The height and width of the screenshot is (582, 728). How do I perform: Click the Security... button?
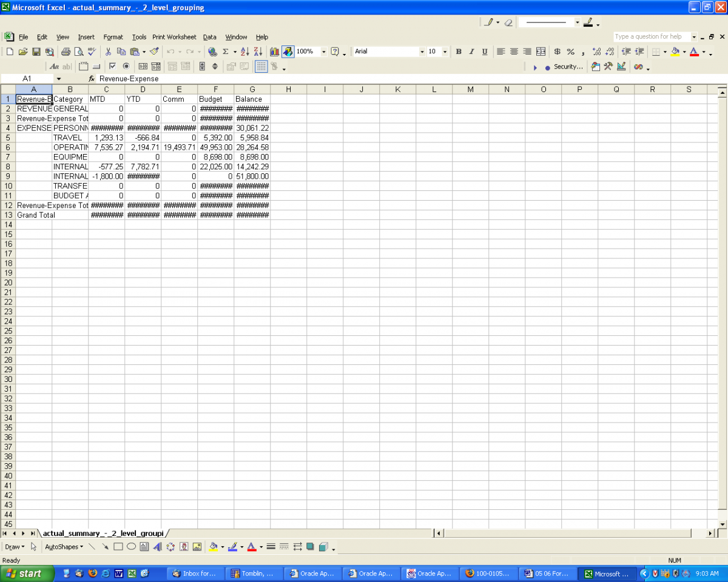click(x=568, y=67)
